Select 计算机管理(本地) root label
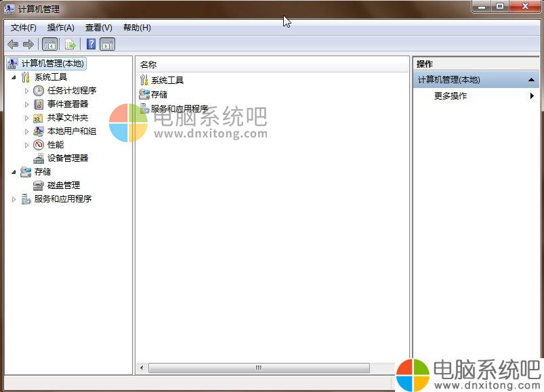The width and height of the screenshot is (544, 392). [x=53, y=64]
